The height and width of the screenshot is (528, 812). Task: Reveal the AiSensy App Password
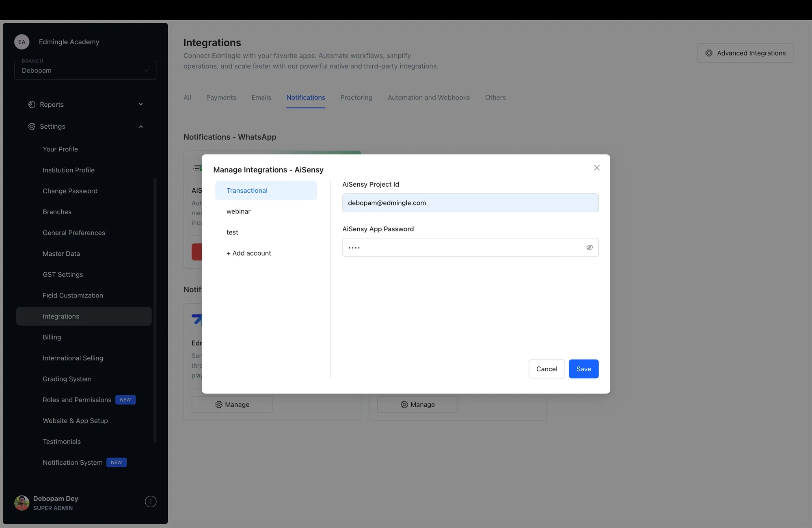click(590, 247)
